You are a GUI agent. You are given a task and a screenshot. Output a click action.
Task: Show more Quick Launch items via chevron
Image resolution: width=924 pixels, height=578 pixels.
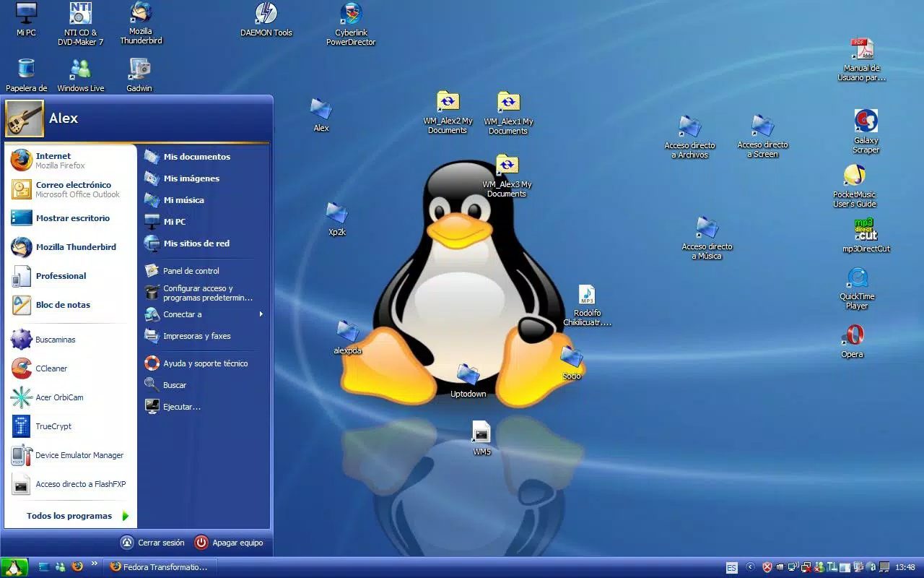(x=95, y=564)
